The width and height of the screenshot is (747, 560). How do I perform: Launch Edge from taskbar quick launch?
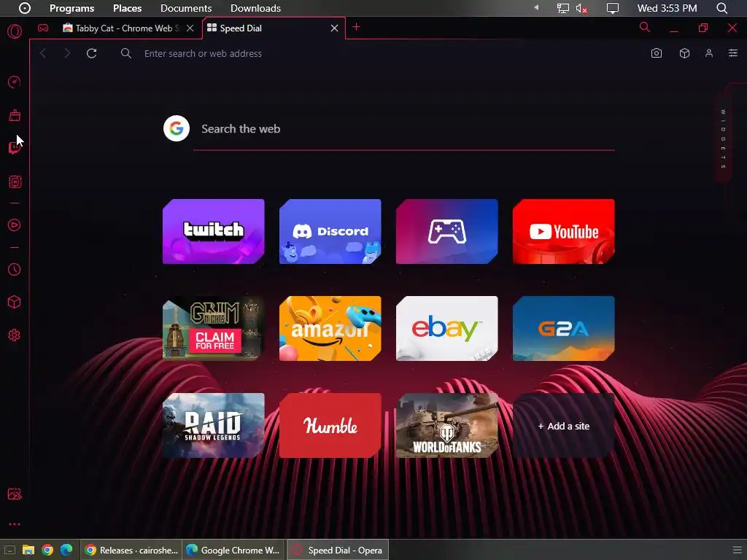tap(66, 550)
